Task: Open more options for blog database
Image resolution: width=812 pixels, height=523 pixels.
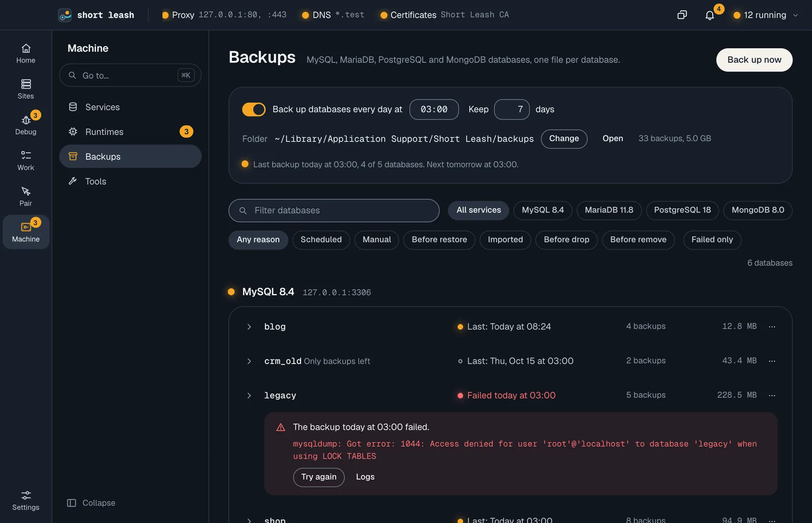Action: pyautogui.click(x=772, y=327)
